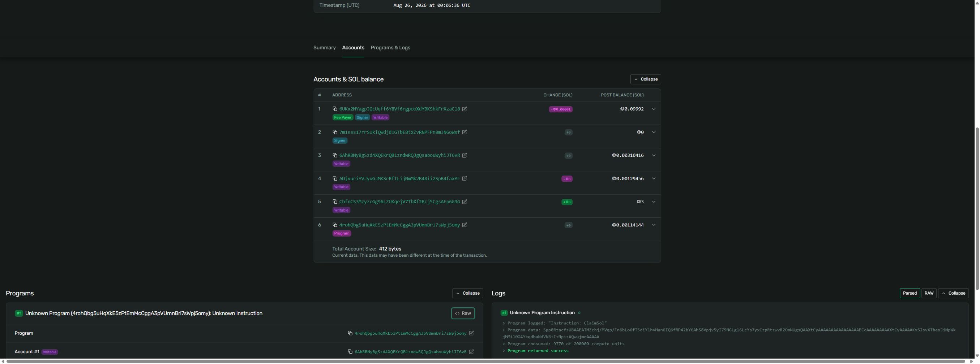Click the horizontal page scrollbar
Screen dimensions: 980x364
[x=485, y=361]
